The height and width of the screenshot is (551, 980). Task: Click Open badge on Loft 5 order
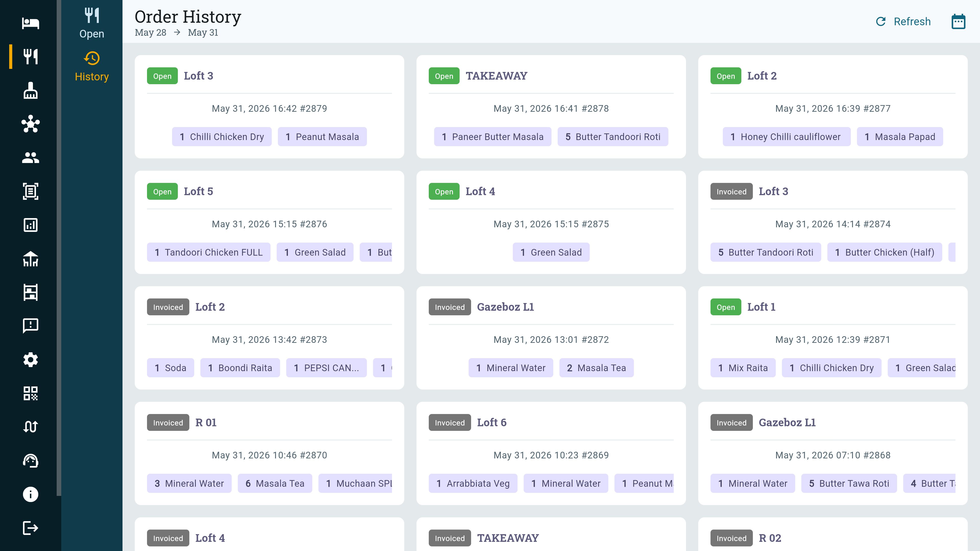tap(162, 192)
